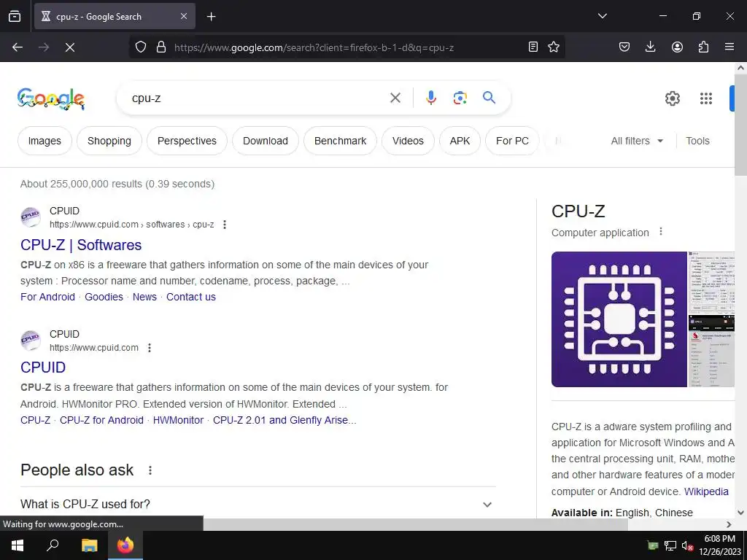
Task: Go back one page
Action: point(18,47)
